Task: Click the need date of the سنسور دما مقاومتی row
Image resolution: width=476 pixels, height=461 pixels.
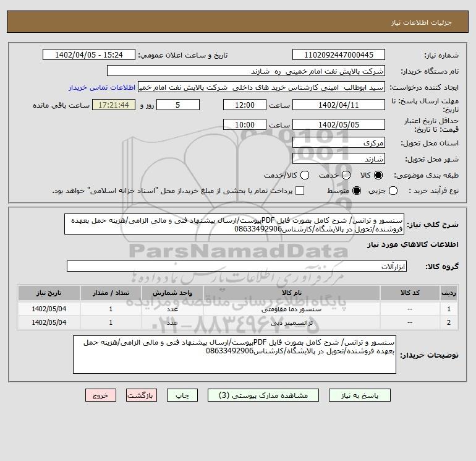Action: click(49, 309)
